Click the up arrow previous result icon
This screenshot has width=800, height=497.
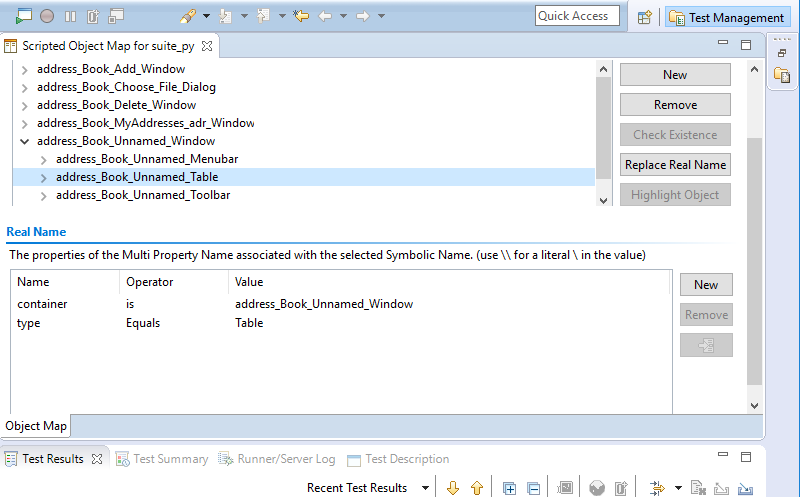tap(477, 488)
